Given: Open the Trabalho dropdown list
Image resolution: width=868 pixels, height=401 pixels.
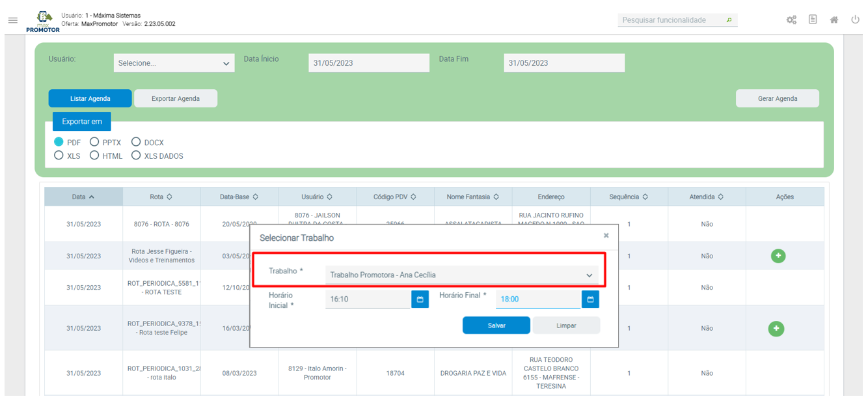Looking at the screenshot, I should (462, 275).
